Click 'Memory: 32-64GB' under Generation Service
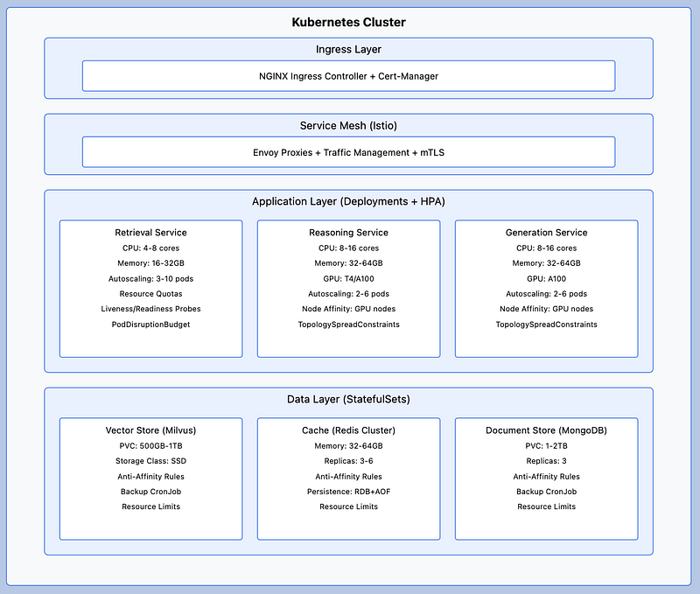The height and width of the screenshot is (594, 700). pyautogui.click(x=546, y=263)
